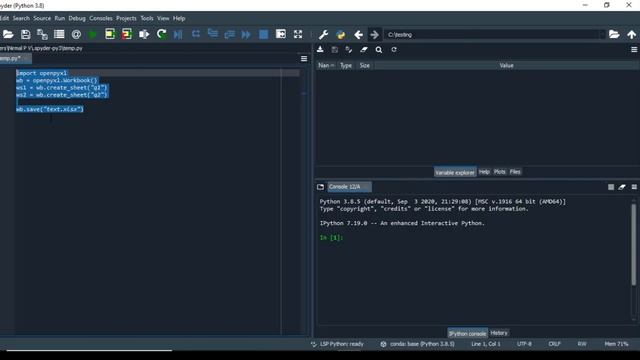The width and height of the screenshot is (640, 360).
Task: Switch to the Variable explorer tab
Action: click(455, 172)
